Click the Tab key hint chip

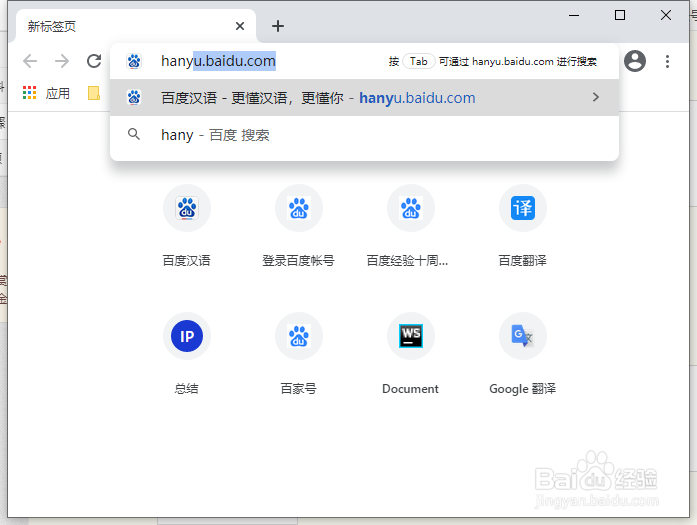tap(418, 61)
